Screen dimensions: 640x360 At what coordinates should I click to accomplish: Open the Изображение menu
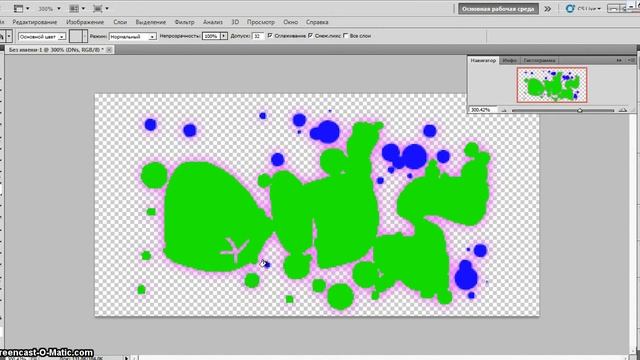pyautogui.click(x=85, y=22)
